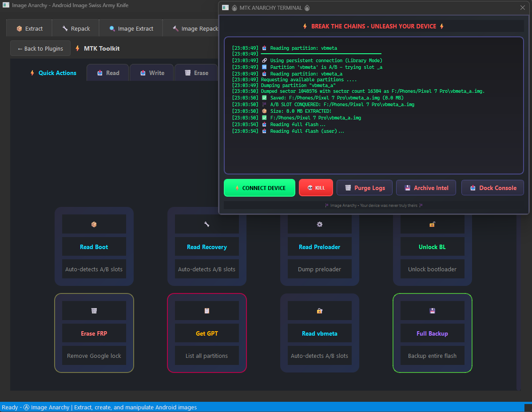532x412 pixels.
Task: Click the wrench icon above Read Recovery
Action: (206, 224)
